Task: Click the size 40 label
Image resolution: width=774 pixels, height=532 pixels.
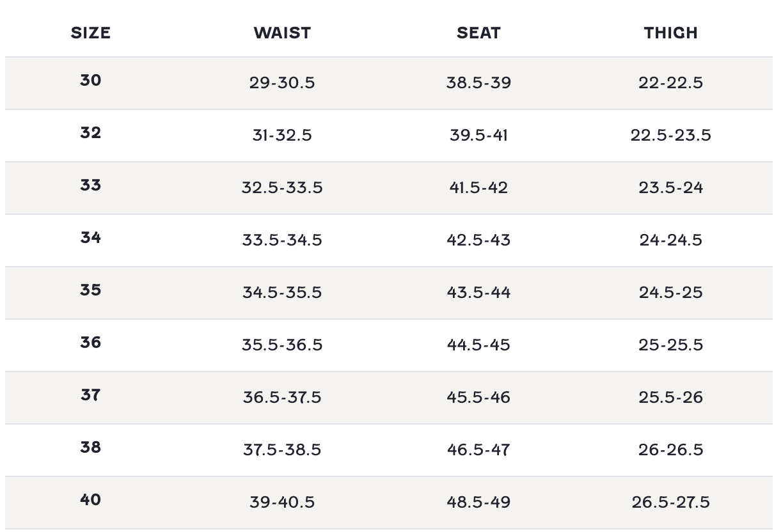Action: click(x=90, y=500)
